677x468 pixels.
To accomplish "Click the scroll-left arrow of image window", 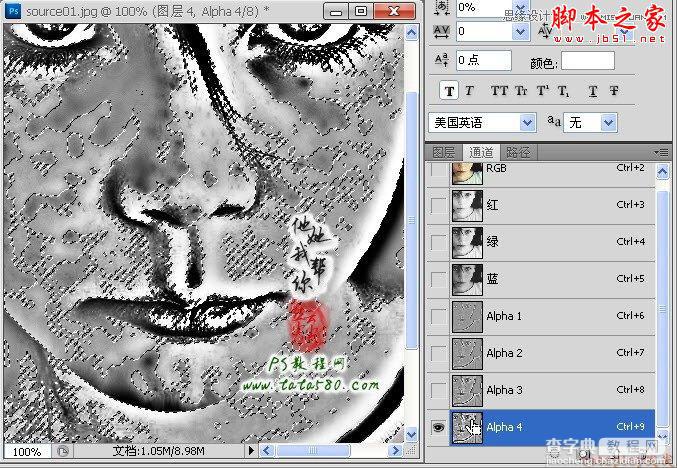I will (x=266, y=451).
